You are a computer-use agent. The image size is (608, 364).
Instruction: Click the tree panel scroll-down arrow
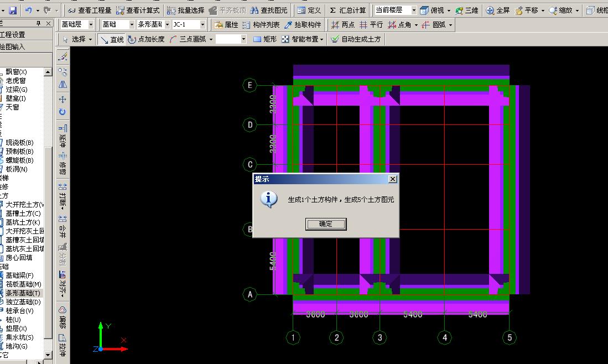(48, 355)
